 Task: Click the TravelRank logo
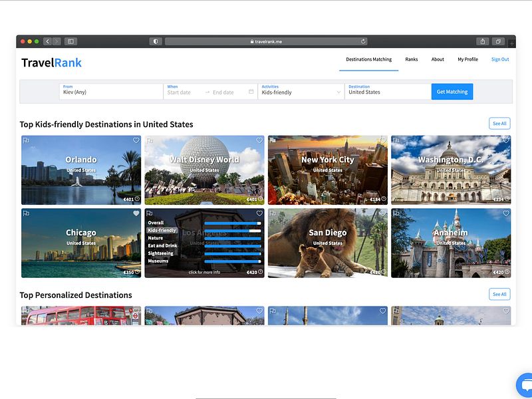(52, 63)
